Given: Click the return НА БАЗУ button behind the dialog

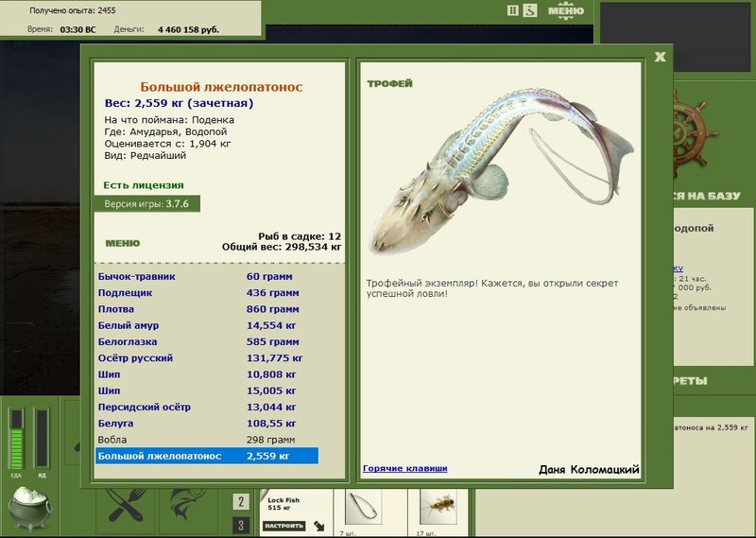Looking at the screenshot, I should coord(706,196).
